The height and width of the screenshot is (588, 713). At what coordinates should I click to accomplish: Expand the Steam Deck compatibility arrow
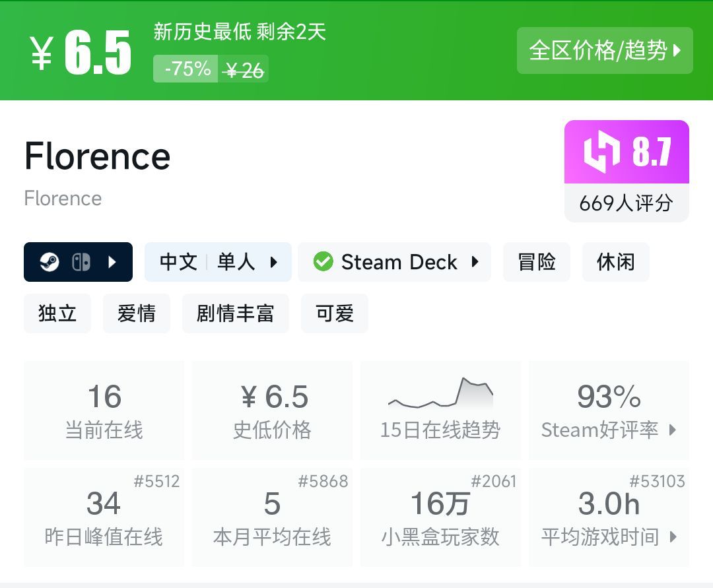pyautogui.click(x=475, y=262)
